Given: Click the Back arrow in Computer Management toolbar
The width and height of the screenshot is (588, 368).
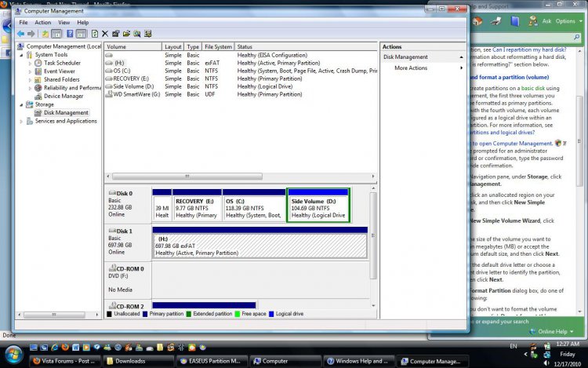Looking at the screenshot, I should 20,34.
